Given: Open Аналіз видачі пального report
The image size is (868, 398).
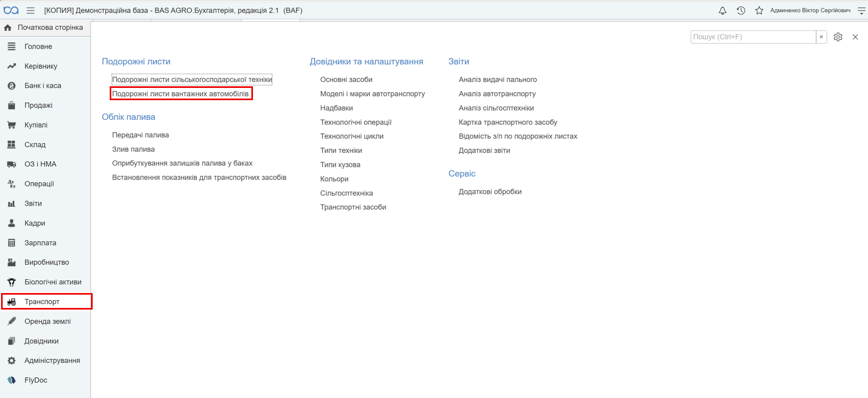Looking at the screenshot, I should pos(498,79).
